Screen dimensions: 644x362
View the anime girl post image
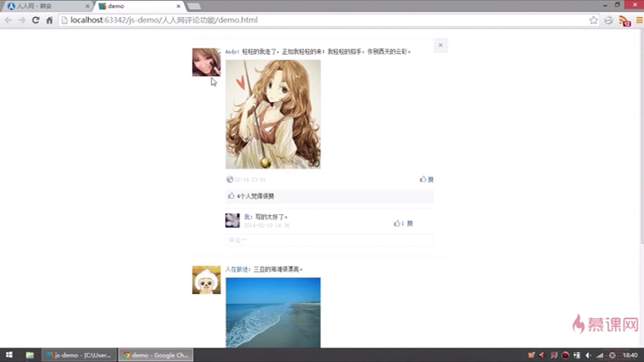(274, 114)
